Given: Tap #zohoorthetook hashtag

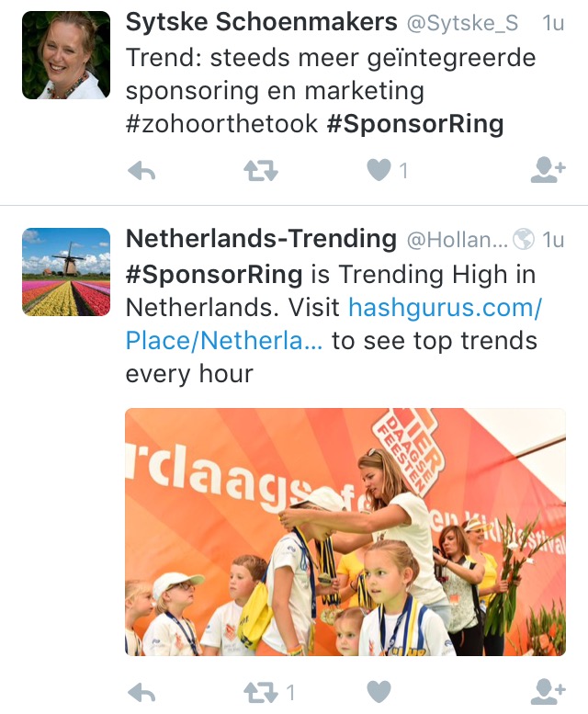Looking at the screenshot, I should [221, 124].
